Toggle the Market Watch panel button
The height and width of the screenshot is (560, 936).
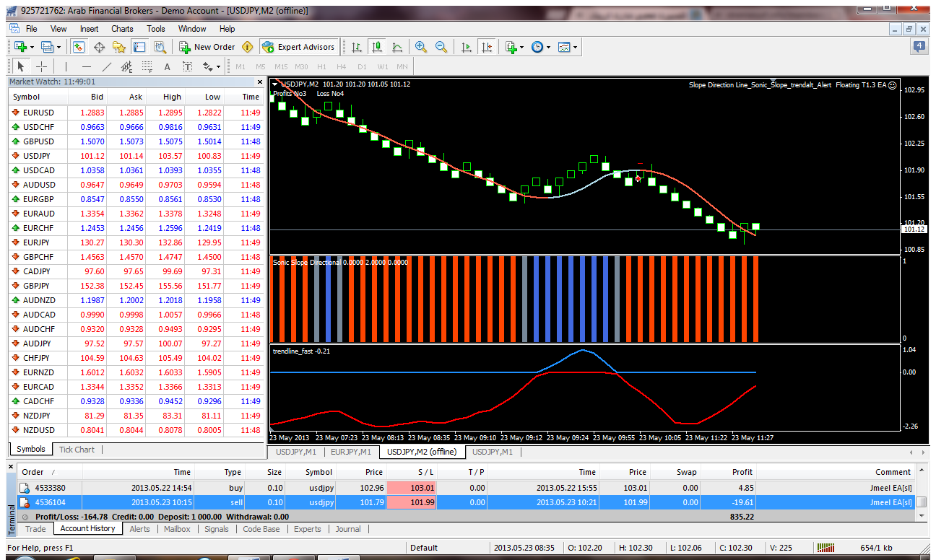pyautogui.click(x=79, y=47)
